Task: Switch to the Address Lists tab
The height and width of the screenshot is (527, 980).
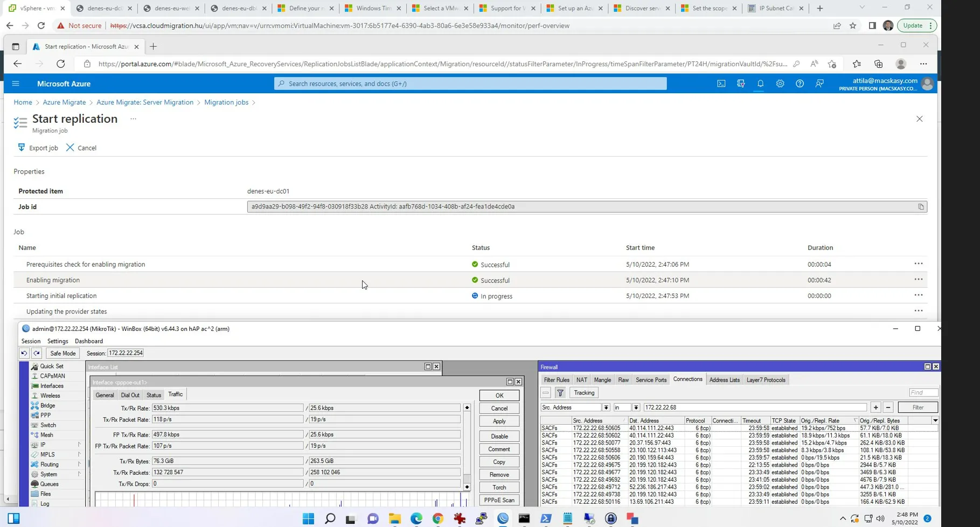Action: (724, 380)
